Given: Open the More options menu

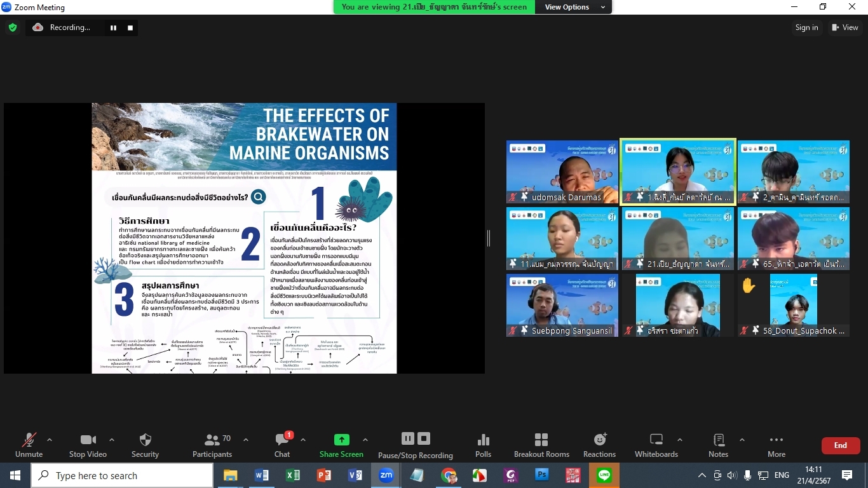Looking at the screenshot, I should coord(776,445).
